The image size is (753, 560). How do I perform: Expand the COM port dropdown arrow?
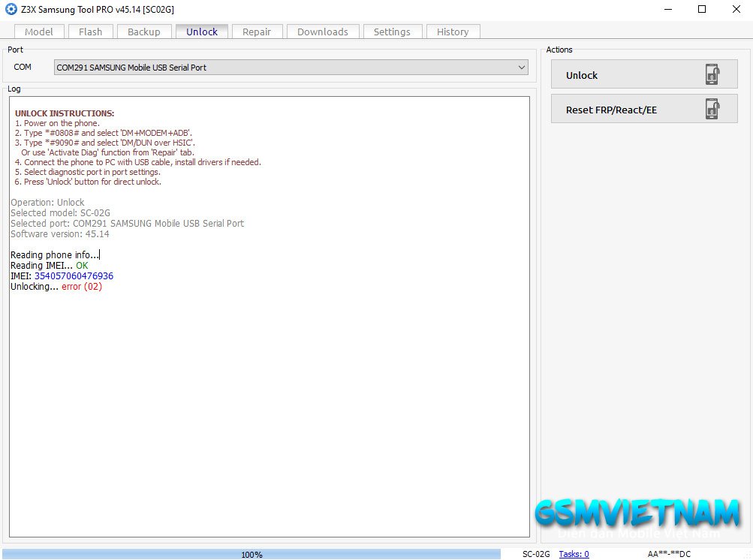(522, 68)
